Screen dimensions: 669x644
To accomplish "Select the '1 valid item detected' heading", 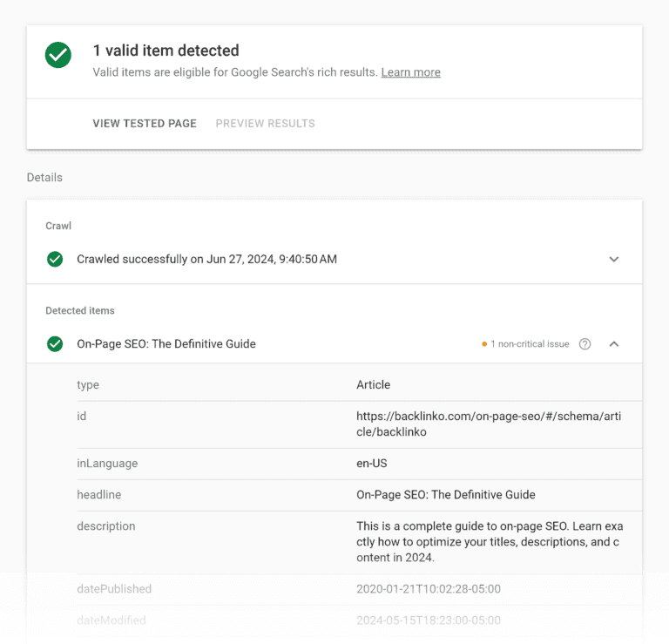I will [166, 51].
